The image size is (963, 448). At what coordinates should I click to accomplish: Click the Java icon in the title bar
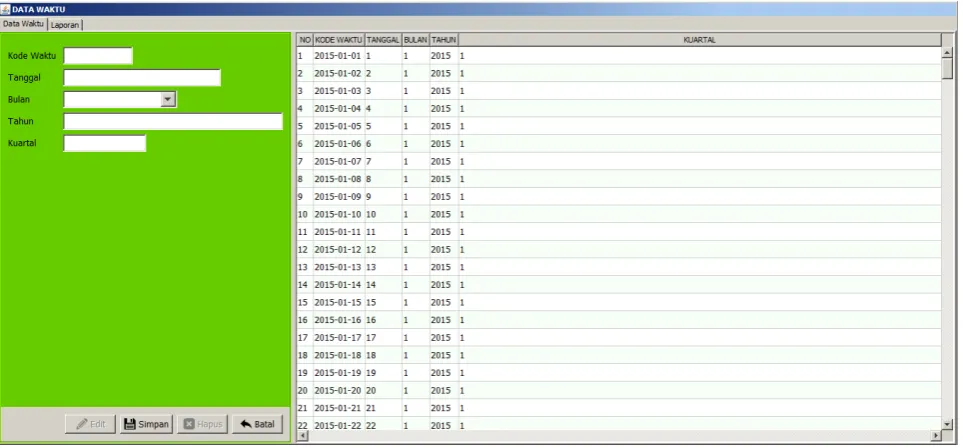pos(6,9)
